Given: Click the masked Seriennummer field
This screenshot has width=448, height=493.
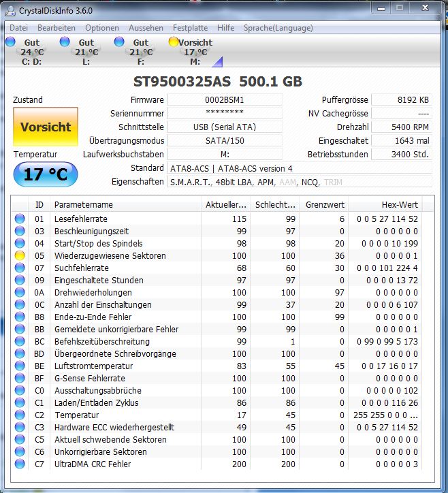Looking at the screenshot, I should tap(225, 113).
